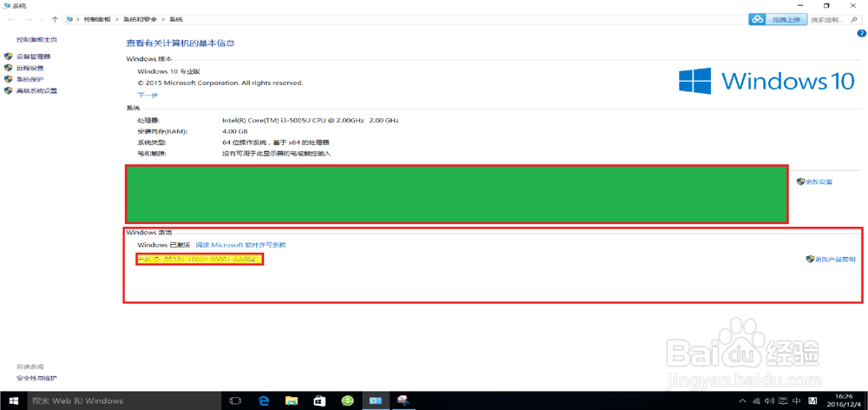Click the 拖拽上传 upload button
The height and width of the screenshot is (410, 868).
[786, 19]
